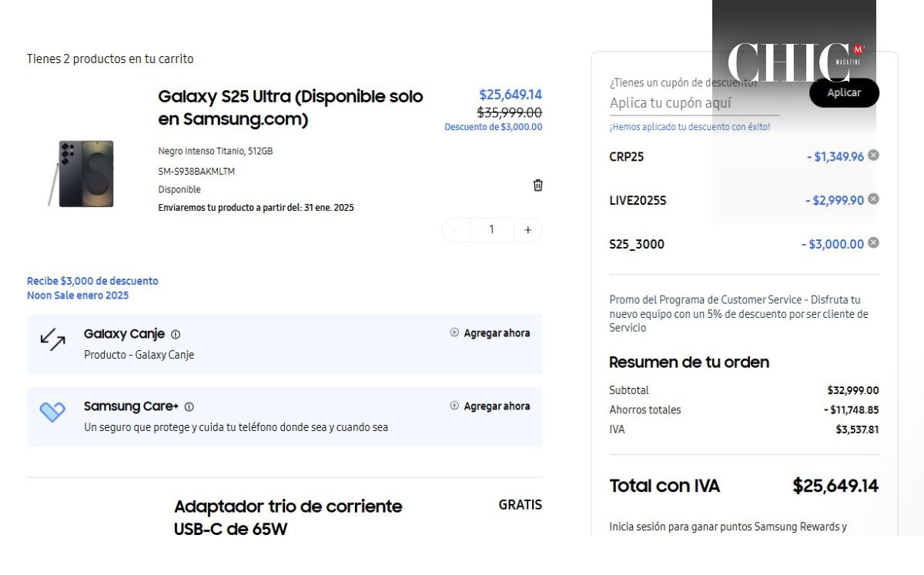Click the quantity value 1 field
Viewport: 924px width, 575px height.
click(x=491, y=229)
